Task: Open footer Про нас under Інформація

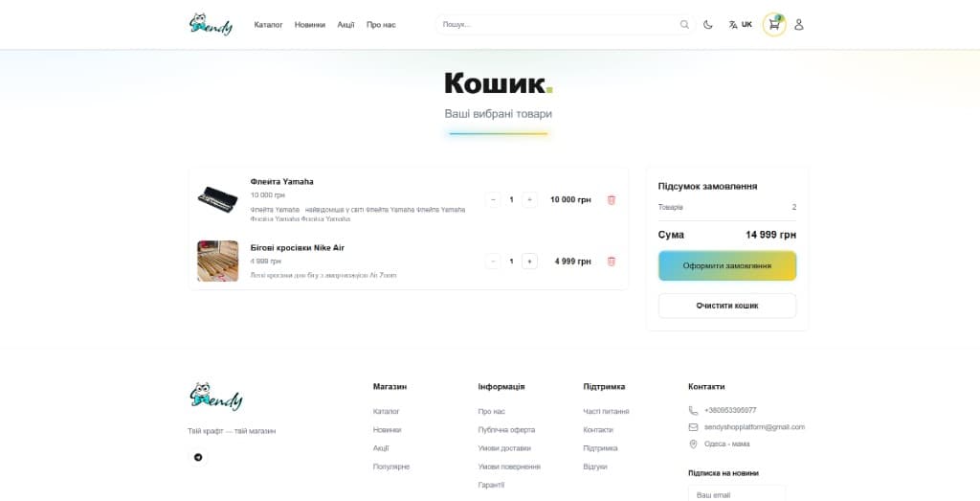Action: point(491,412)
